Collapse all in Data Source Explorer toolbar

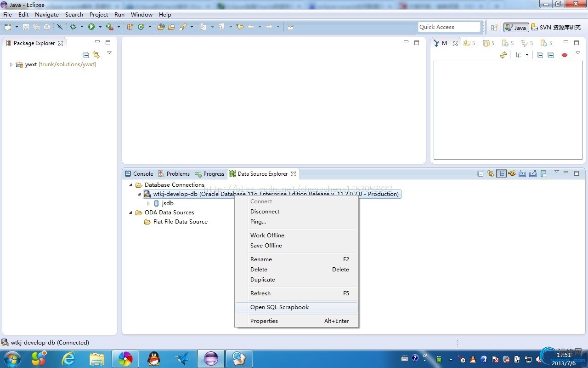[x=481, y=174]
